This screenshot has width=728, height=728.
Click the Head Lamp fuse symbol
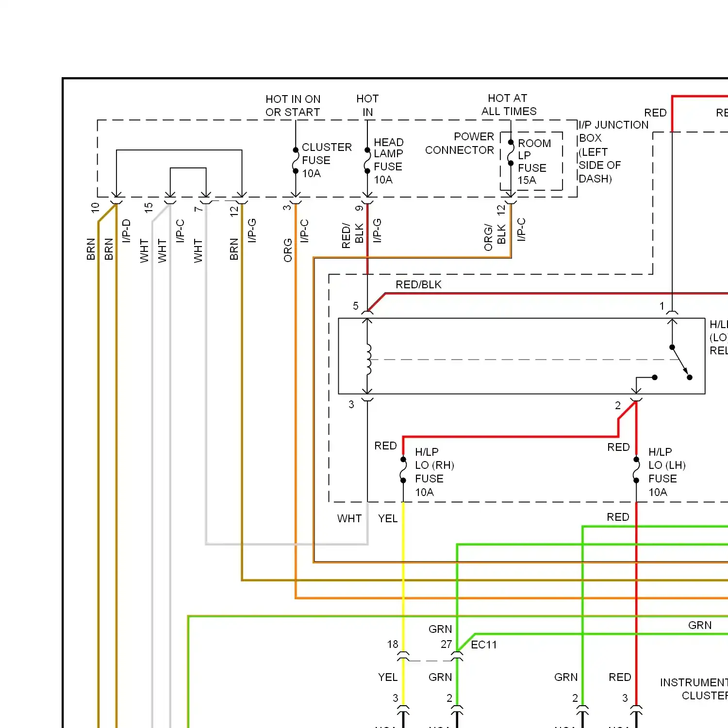point(367,161)
